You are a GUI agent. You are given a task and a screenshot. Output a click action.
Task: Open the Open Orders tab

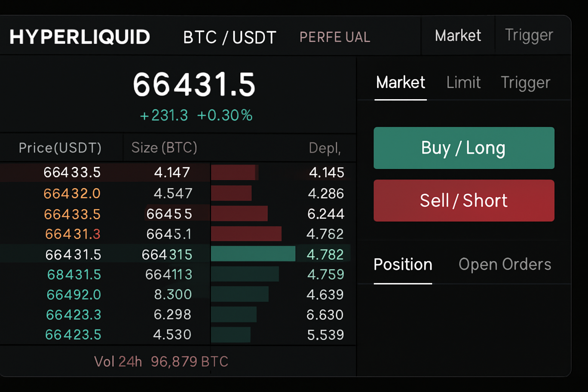click(x=505, y=265)
